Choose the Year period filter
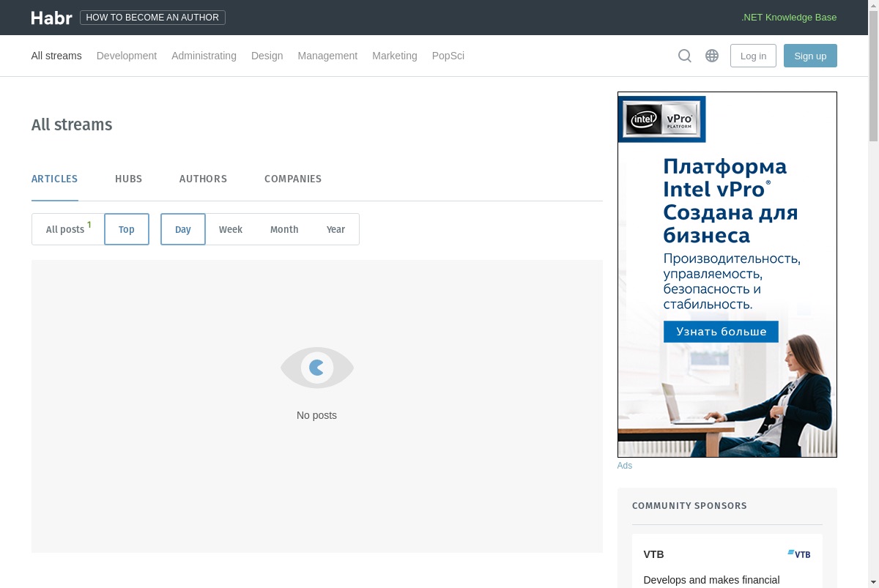The width and height of the screenshot is (879, 588). pos(335,229)
